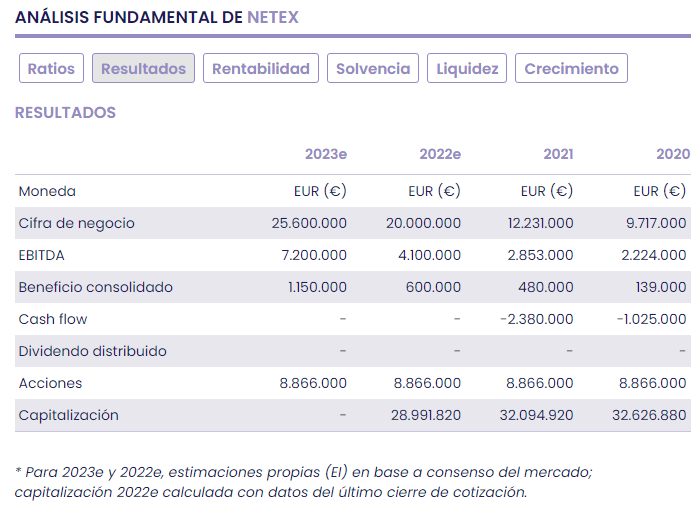Image resolution: width=699 pixels, height=505 pixels.
Task: Go to the Solvencia tab
Action: pos(373,69)
